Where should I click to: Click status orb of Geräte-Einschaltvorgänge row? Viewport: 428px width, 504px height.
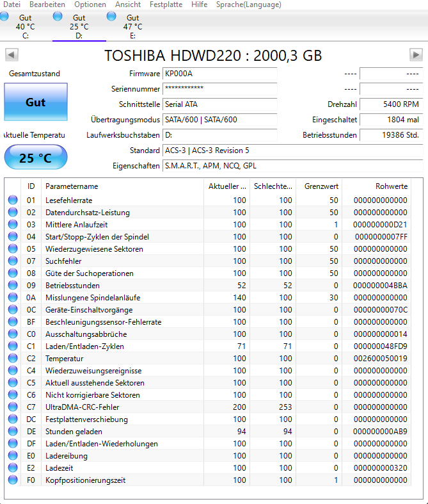tap(13, 309)
